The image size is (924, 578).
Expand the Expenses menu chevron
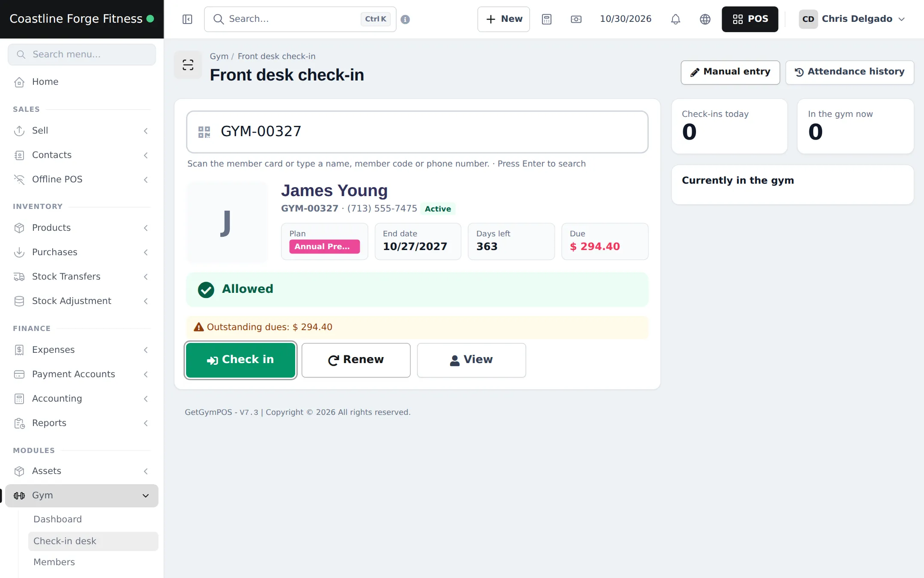[x=146, y=350]
